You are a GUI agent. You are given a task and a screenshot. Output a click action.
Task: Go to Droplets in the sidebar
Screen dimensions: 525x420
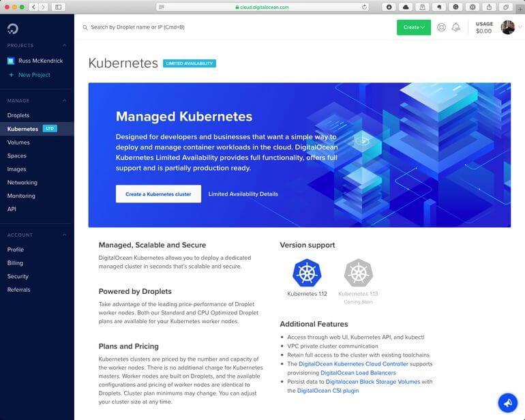(x=18, y=115)
